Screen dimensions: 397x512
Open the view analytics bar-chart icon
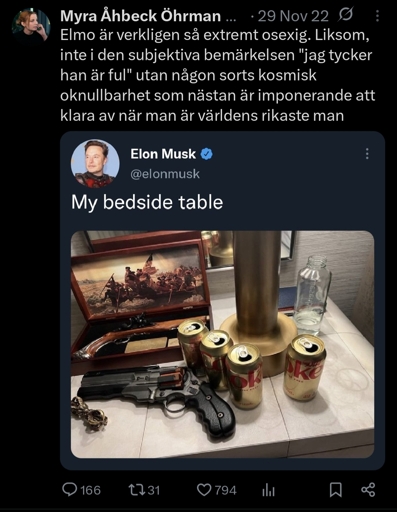pyautogui.click(x=268, y=490)
